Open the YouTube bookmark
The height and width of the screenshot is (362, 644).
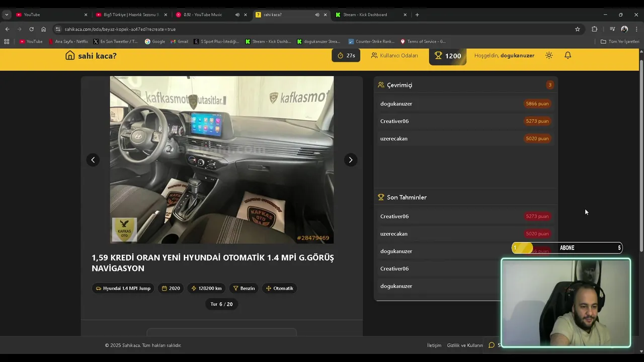31,42
